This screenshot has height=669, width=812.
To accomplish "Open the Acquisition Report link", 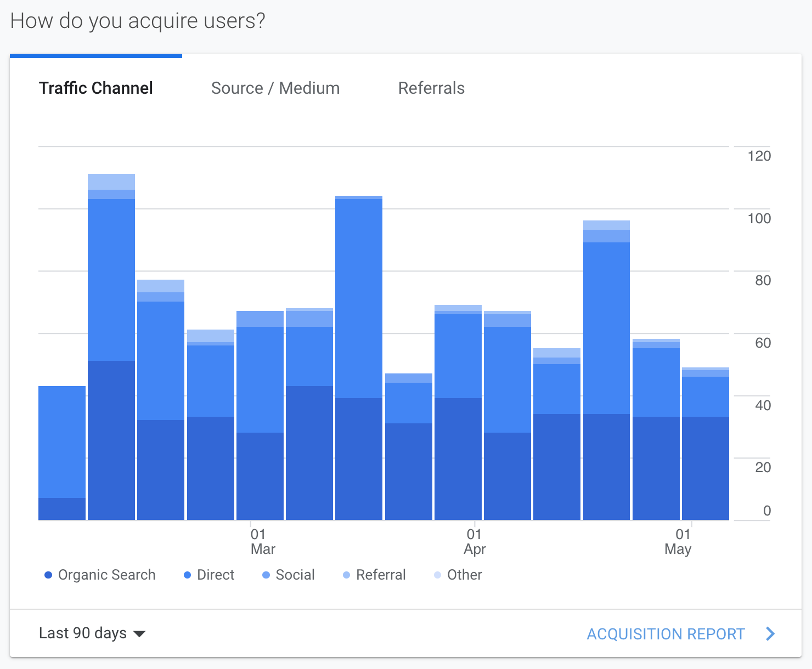I will point(666,634).
